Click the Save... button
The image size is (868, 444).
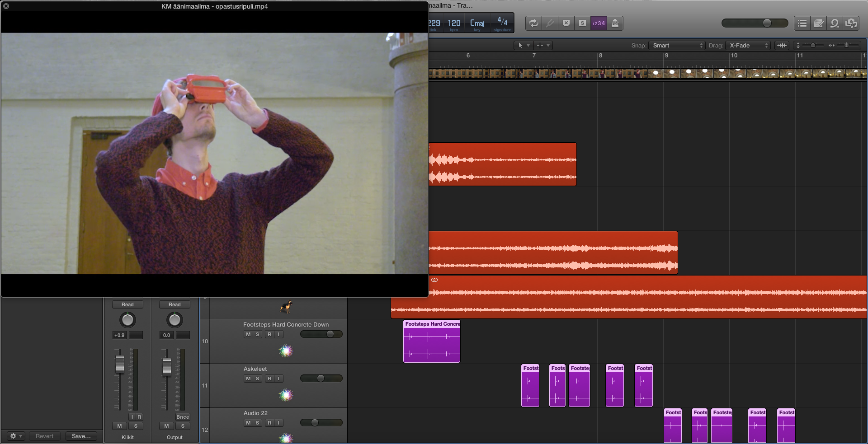[81, 436]
